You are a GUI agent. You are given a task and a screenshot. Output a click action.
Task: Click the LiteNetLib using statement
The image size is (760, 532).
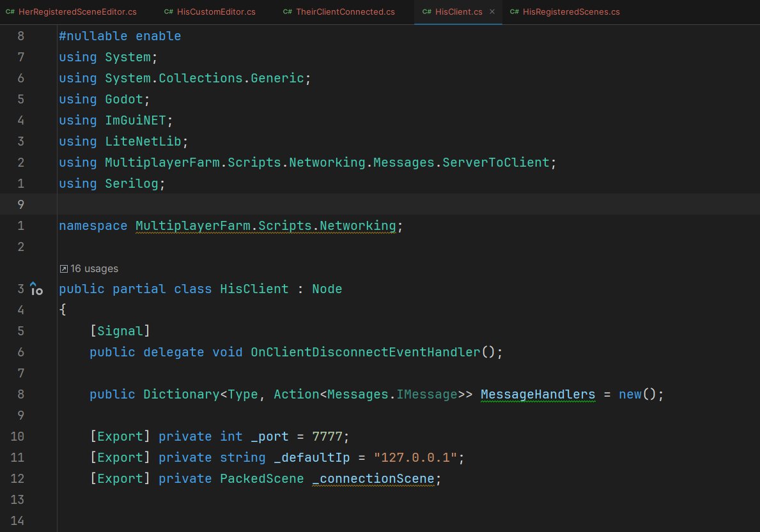(x=123, y=141)
